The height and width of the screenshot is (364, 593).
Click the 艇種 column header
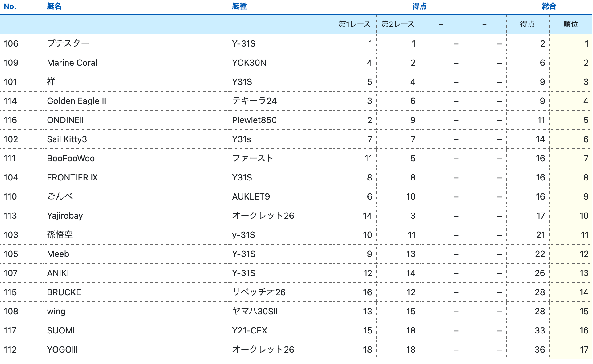pos(239,6)
